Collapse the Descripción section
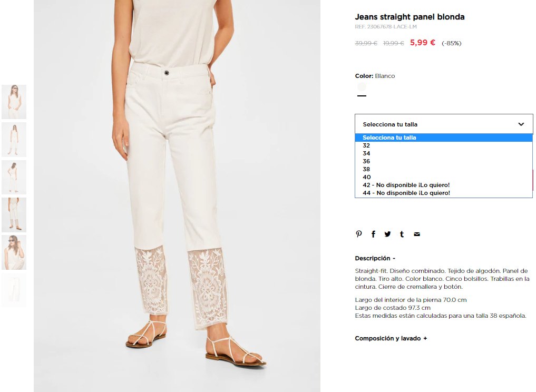 click(x=375, y=258)
